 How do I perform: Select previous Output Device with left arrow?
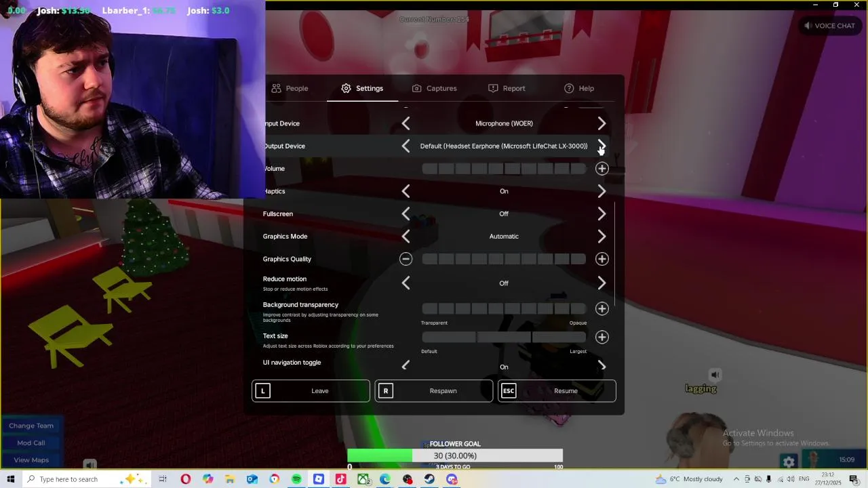click(406, 146)
